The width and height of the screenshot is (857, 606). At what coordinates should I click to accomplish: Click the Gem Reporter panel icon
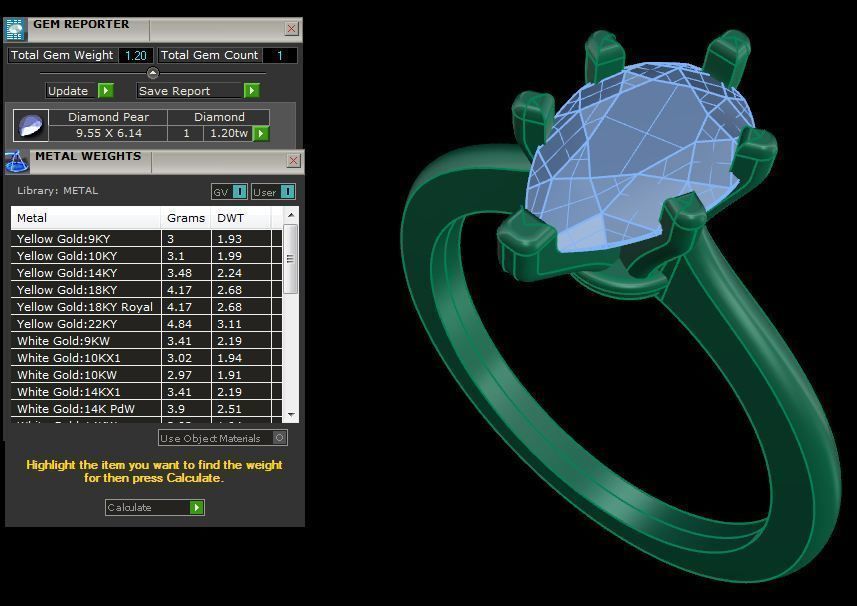coord(15,30)
